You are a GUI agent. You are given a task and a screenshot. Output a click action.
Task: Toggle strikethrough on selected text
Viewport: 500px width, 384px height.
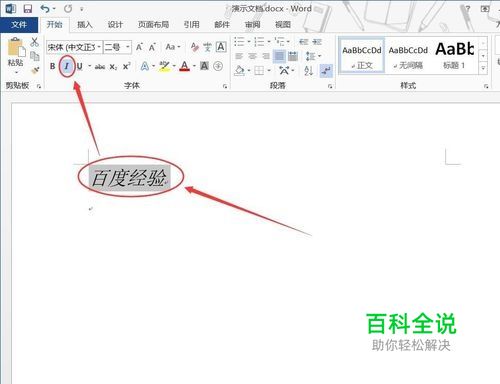[100, 67]
